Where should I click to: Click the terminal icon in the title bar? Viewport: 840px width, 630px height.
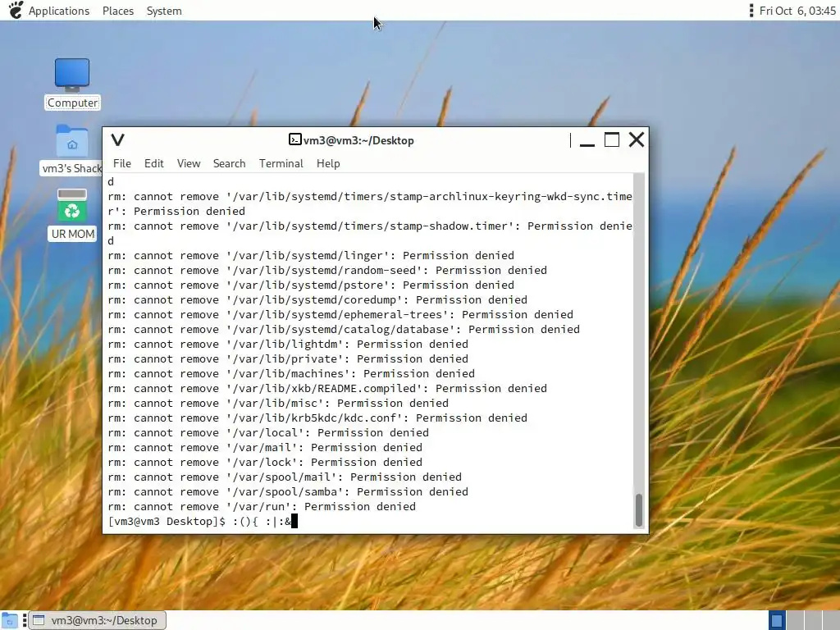pos(294,139)
